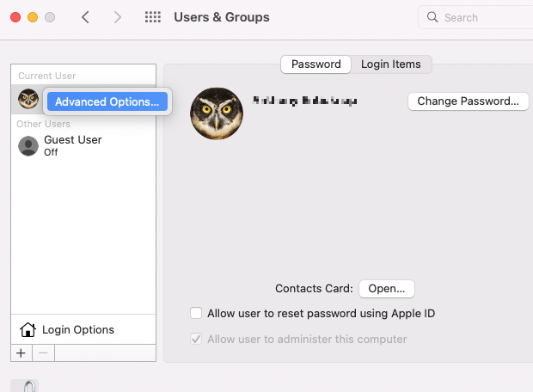Click the Other Users heading
Screen dimensions: 533x392
pyautogui.click(x=44, y=124)
